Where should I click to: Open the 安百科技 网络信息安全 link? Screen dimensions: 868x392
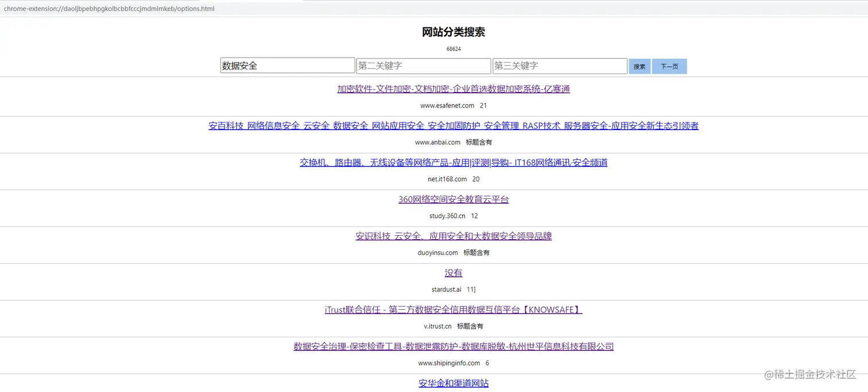pyautogui.click(x=454, y=126)
